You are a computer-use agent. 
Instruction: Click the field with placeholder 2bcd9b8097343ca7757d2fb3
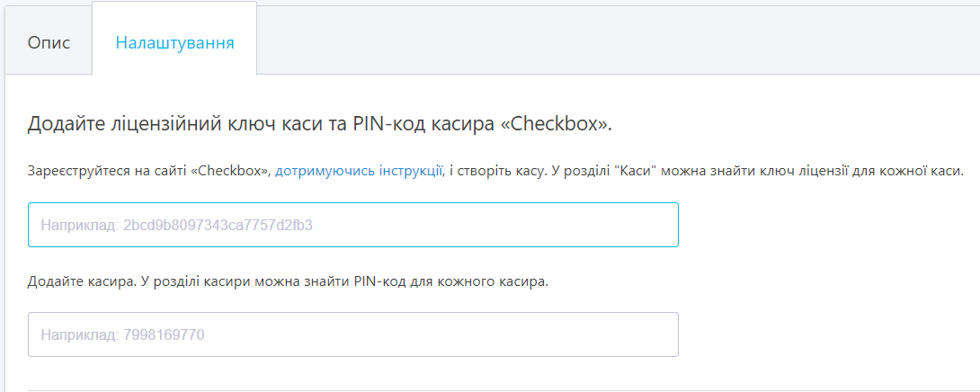(353, 225)
